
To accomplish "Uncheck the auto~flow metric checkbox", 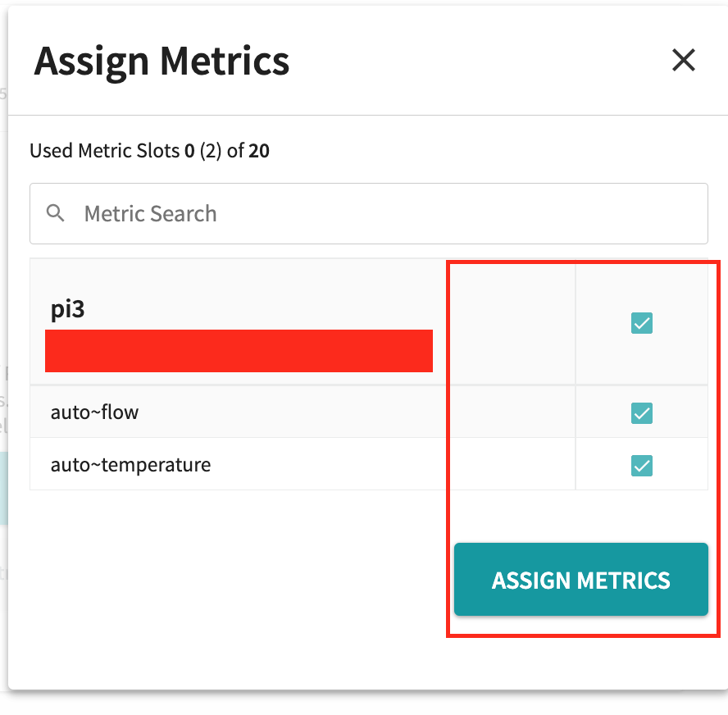I will [641, 413].
